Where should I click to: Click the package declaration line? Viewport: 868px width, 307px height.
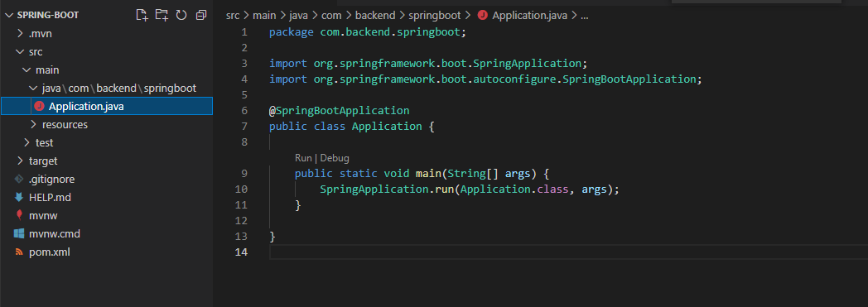coord(368,32)
